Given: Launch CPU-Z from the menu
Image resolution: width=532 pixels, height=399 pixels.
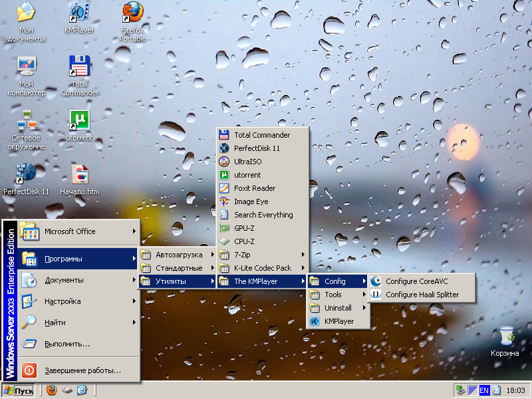Looking at the screenshot, I should [x=263, y=241].
